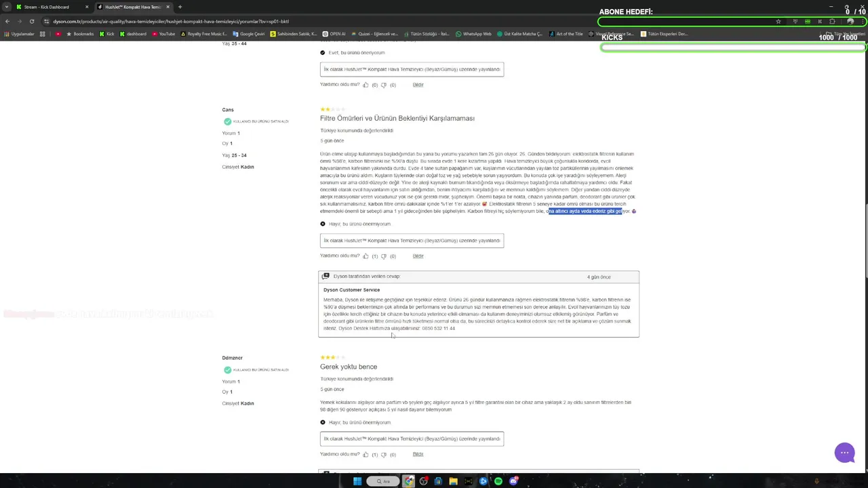Open the OPEN AI bookmark

(334, 34)
